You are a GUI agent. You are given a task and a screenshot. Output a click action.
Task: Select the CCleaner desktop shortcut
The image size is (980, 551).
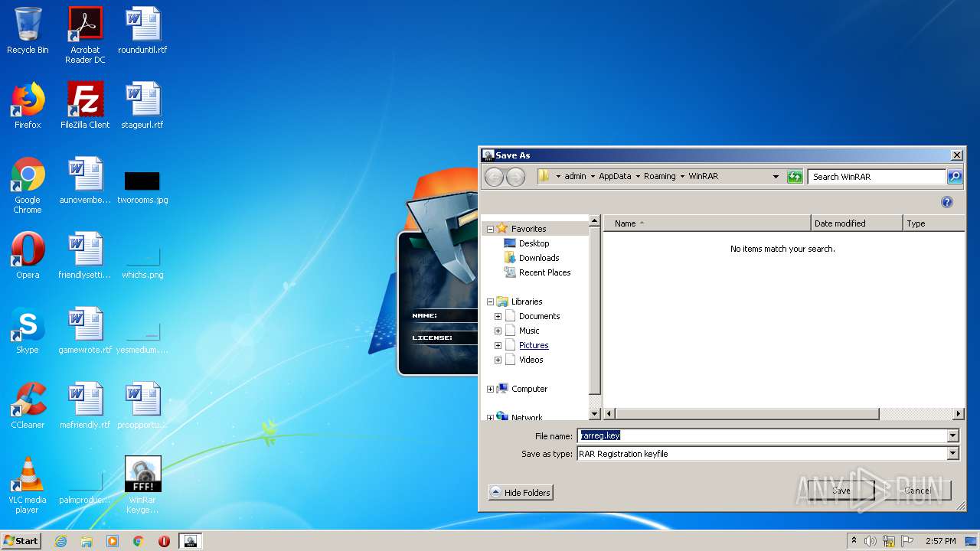[28, 406]
